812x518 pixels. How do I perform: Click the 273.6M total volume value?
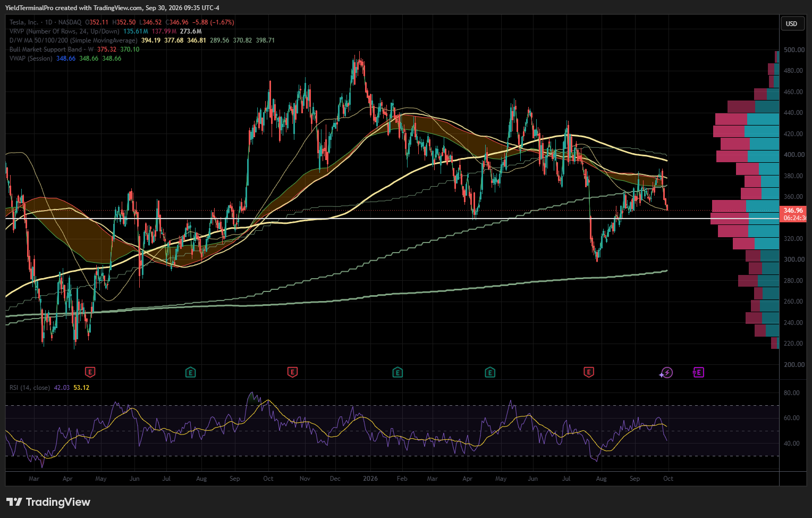point(191,31)
